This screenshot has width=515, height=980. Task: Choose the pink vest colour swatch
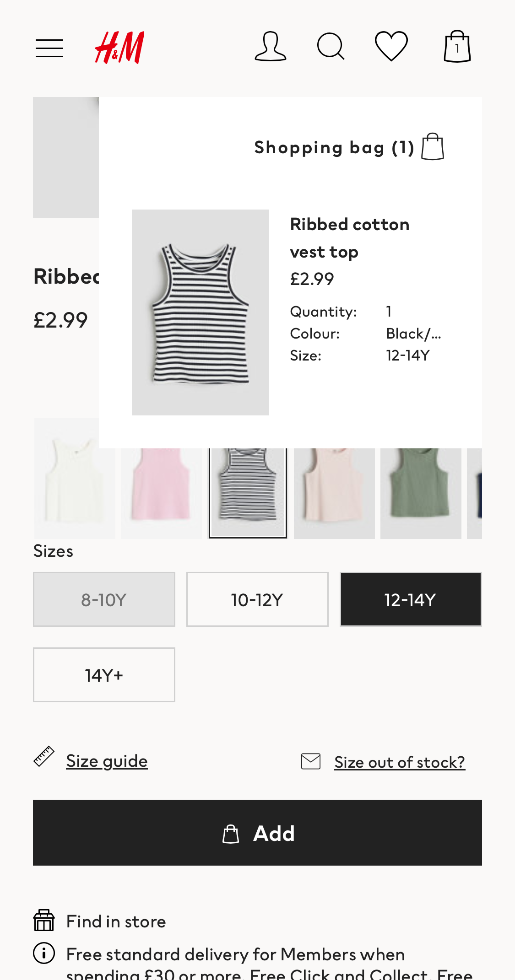(161, 492)
